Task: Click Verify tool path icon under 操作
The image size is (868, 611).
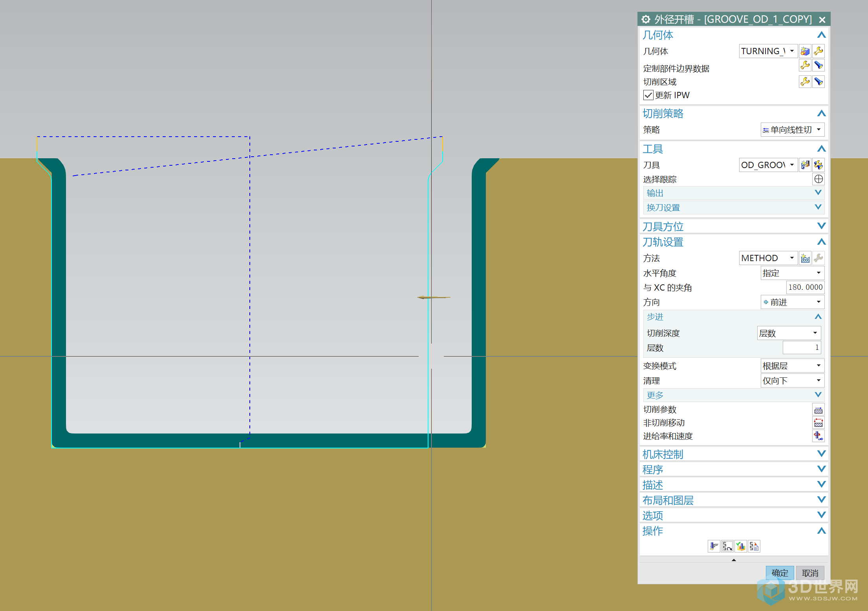Action: [741, 546]
